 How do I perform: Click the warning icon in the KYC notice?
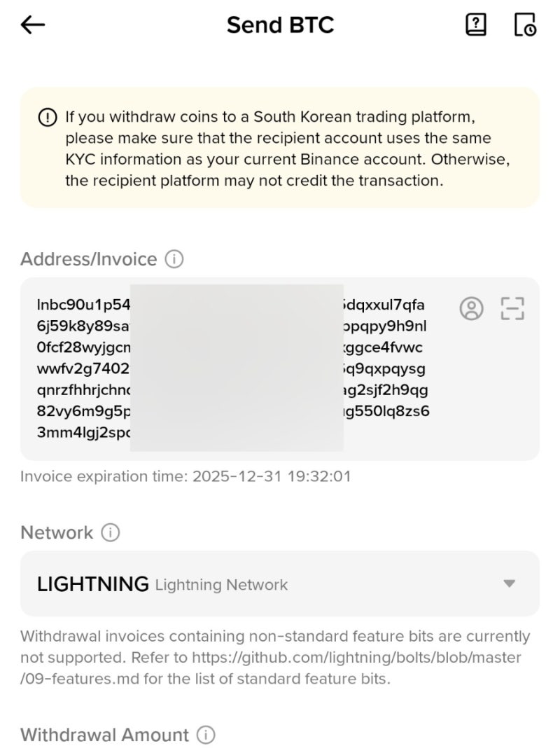47,118
